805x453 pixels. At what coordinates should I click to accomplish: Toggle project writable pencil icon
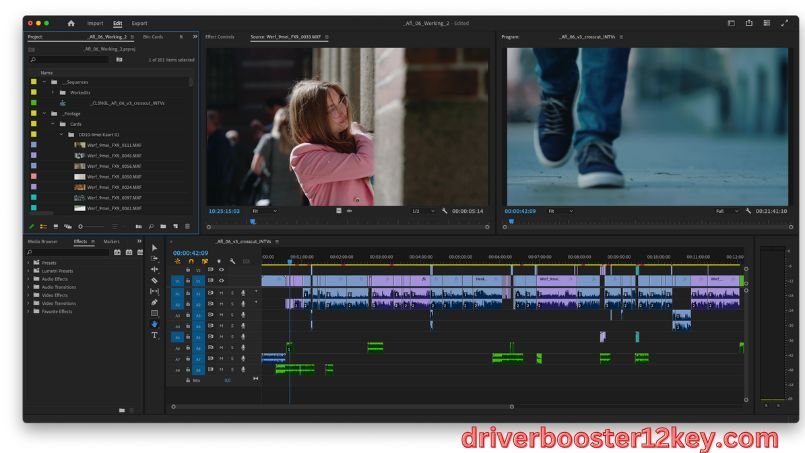32,226
